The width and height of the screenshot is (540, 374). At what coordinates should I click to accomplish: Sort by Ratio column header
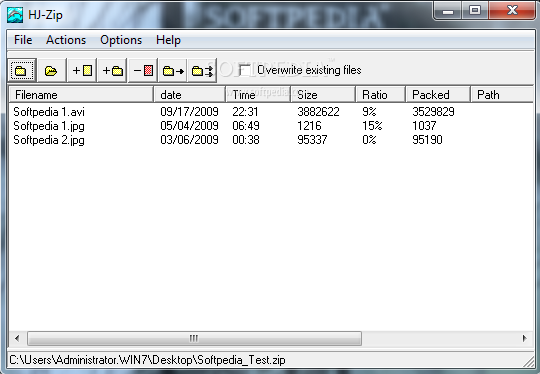click(381, 95)
